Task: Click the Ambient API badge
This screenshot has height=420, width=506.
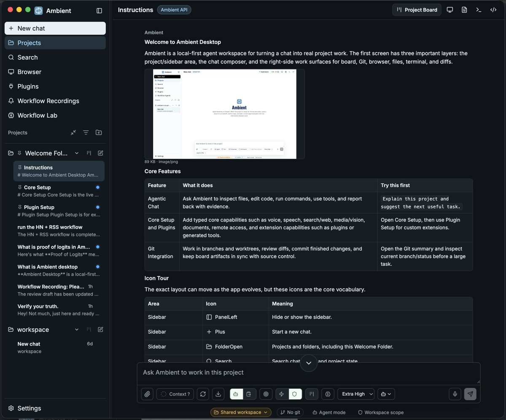Action: (174, 10)
